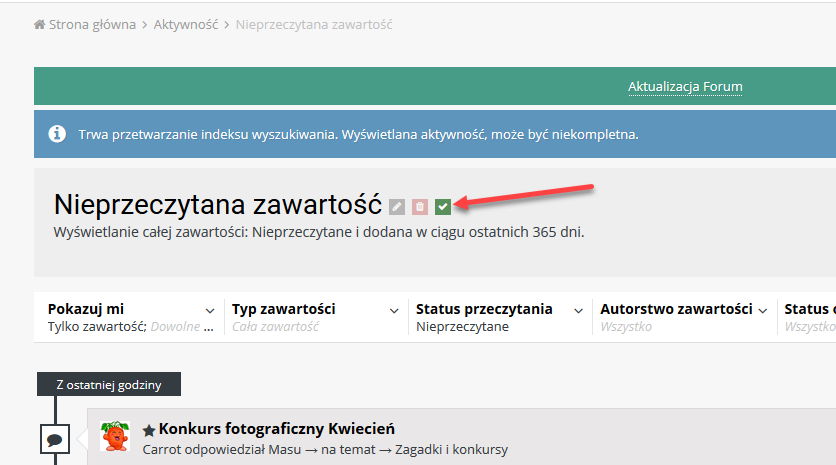Open topic Konkurs fotograficzny Kwiecień
The image size is (836, 465).
click(x=277, y=429)
